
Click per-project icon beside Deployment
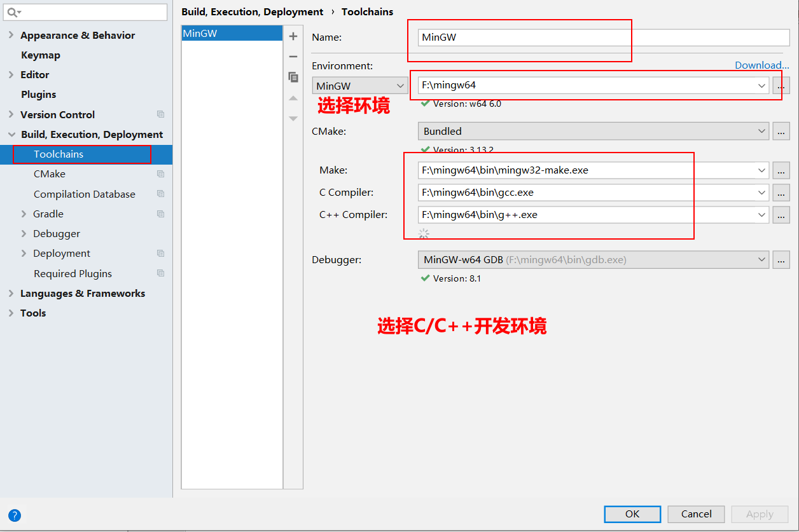click(x=160, y=253)
